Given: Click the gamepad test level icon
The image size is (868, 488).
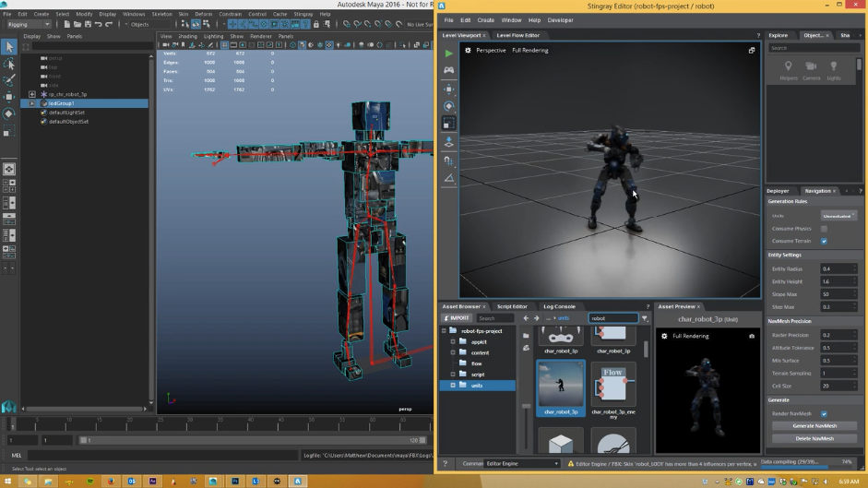Looking at the screenshot, I should [448, 70].
